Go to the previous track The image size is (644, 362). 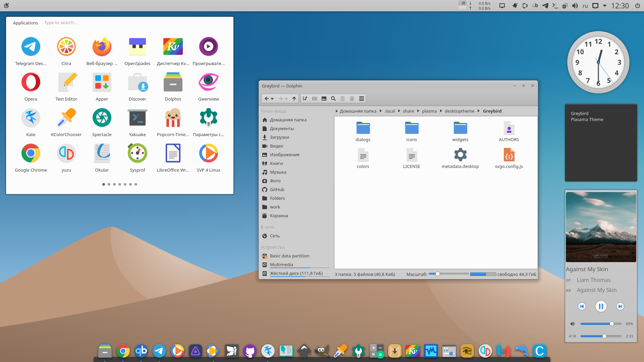tap(582, 306)
